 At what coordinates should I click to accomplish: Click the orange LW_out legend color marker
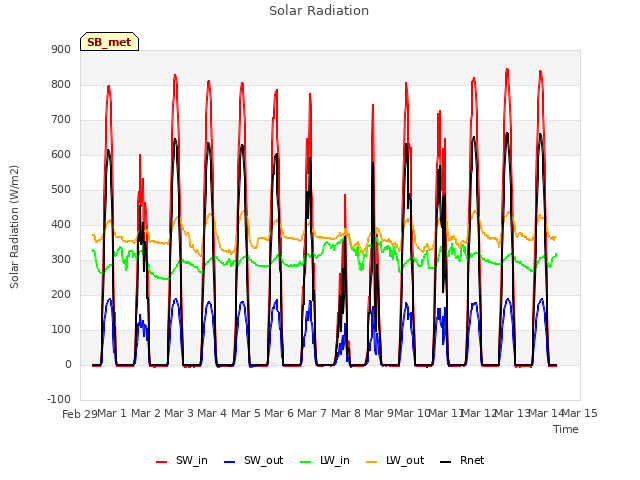pyautogui.click(x=372, y=462)
